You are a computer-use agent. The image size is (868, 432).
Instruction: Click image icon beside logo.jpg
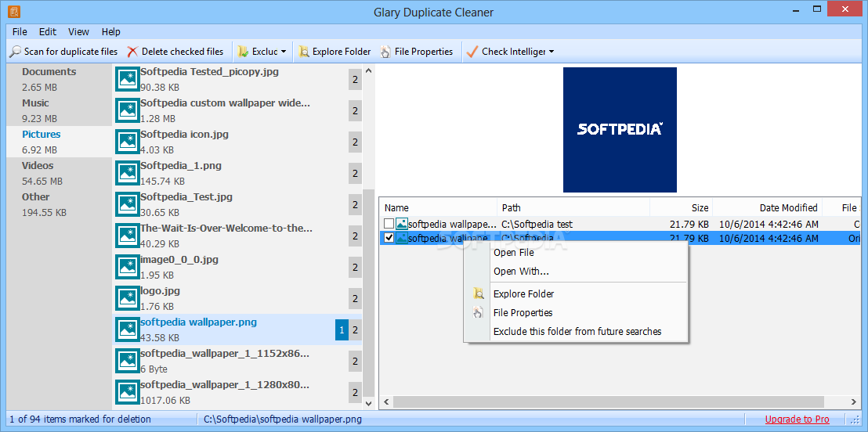tap(128, 298)
